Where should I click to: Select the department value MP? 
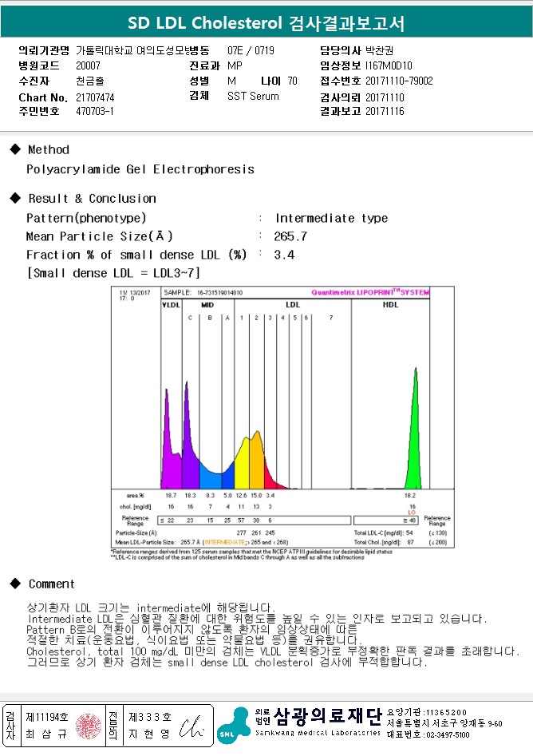(x=235, y=65)
